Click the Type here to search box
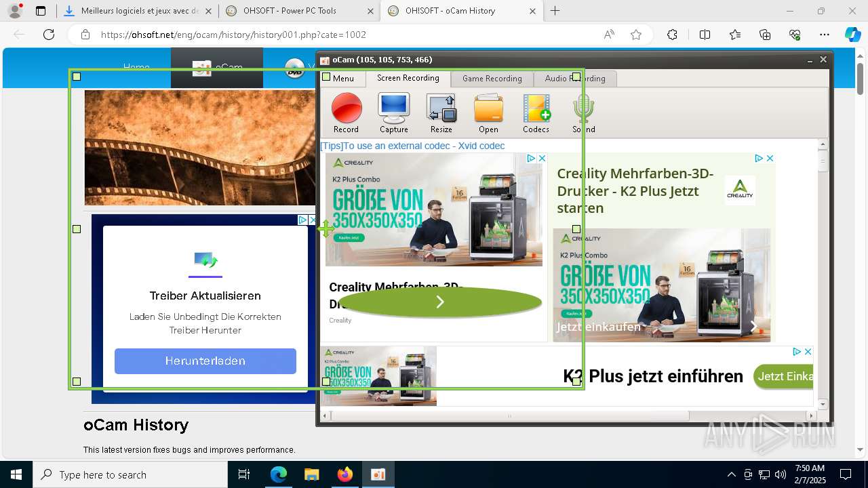The height and width of the screenshot is (488, 868). [130, 474]
